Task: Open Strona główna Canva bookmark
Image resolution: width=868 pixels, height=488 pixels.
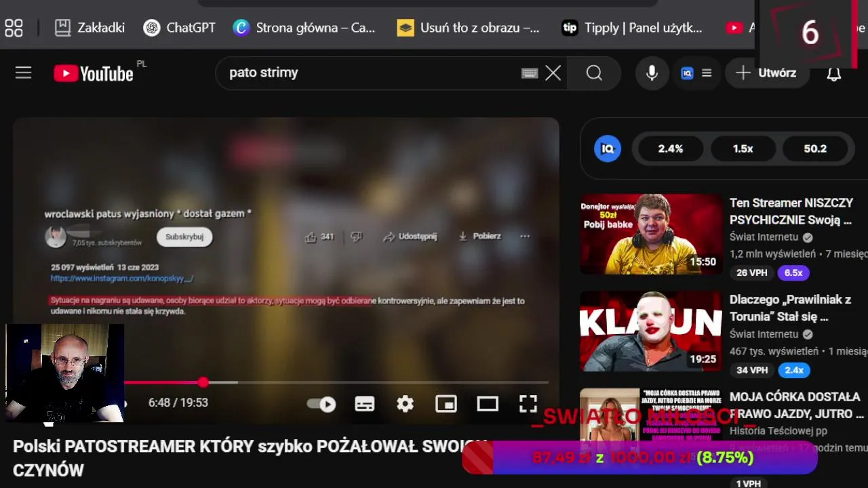Action: click(304, 28)
